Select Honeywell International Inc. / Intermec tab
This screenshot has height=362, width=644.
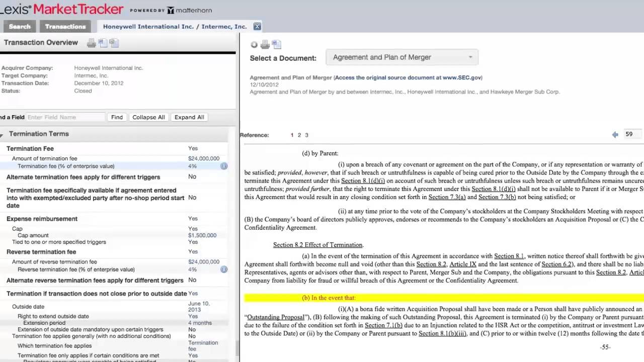click(x=175, y=27)
